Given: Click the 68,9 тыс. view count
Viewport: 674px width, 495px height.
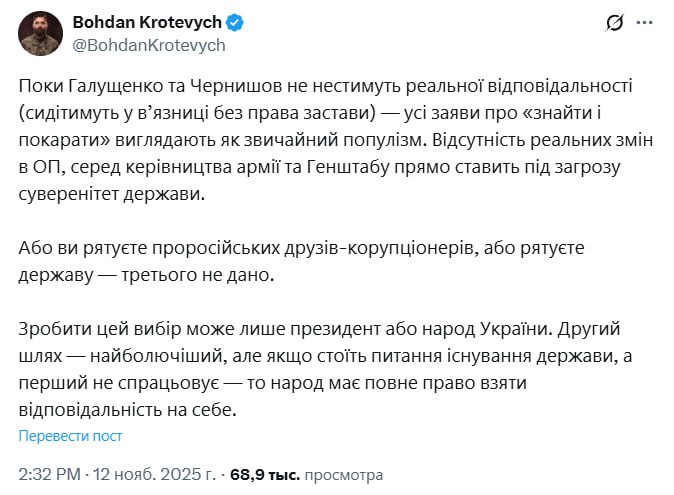Looking at the screenshot, I should (258, 473).
